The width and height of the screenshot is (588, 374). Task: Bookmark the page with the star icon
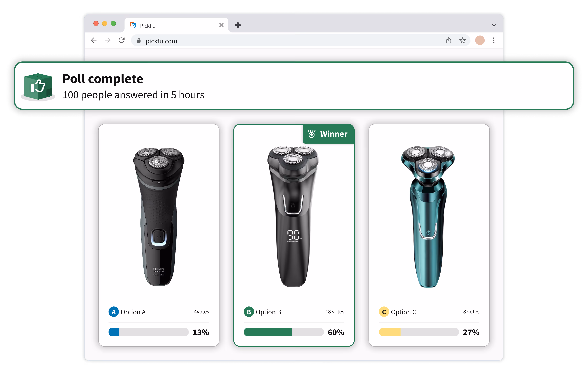[462, 40]
